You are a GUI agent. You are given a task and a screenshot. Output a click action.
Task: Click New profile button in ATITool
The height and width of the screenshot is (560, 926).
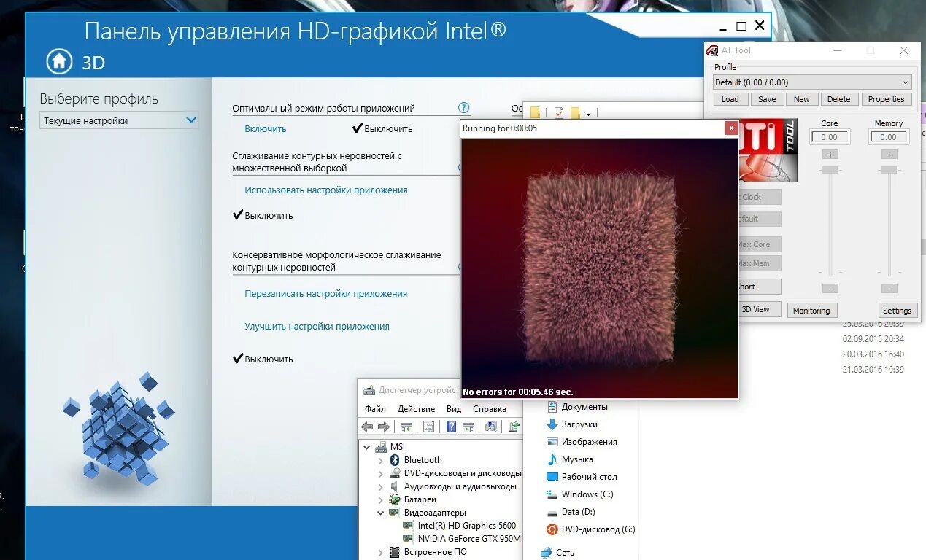[802, 99]
